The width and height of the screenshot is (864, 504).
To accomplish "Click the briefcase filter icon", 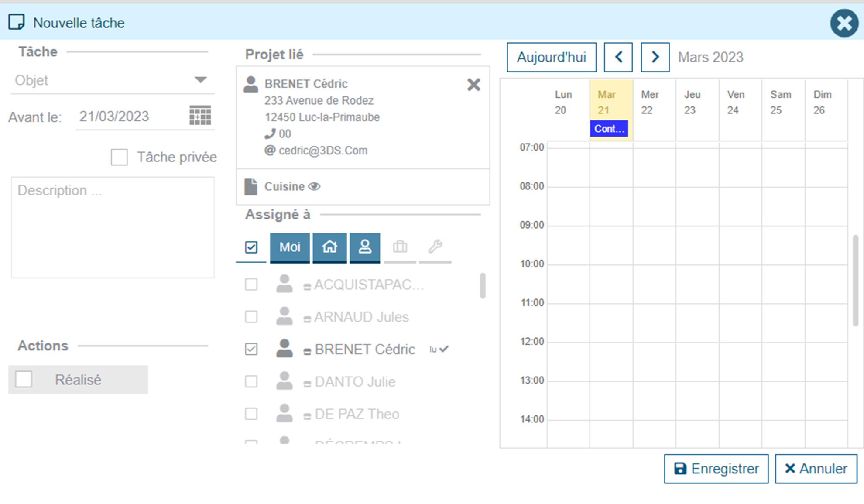I will [400, 247].
